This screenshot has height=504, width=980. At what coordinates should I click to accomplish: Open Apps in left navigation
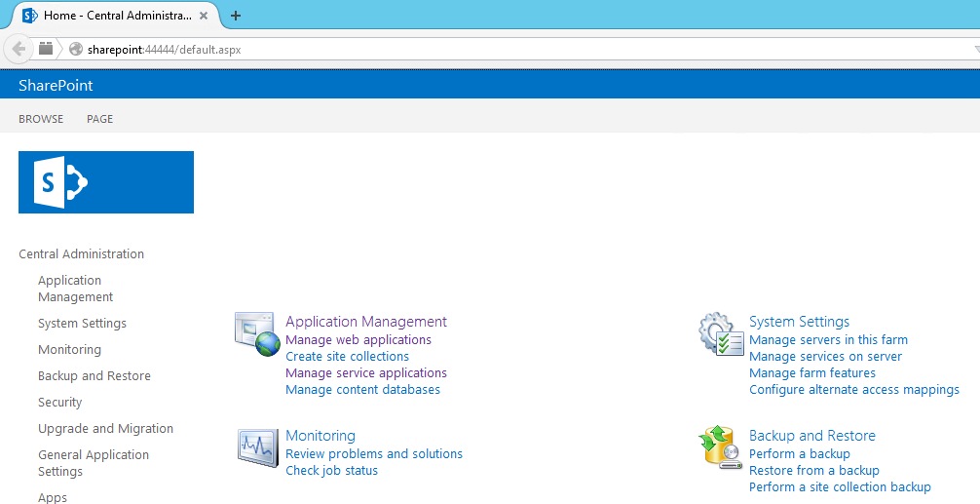tap(53, 498)
